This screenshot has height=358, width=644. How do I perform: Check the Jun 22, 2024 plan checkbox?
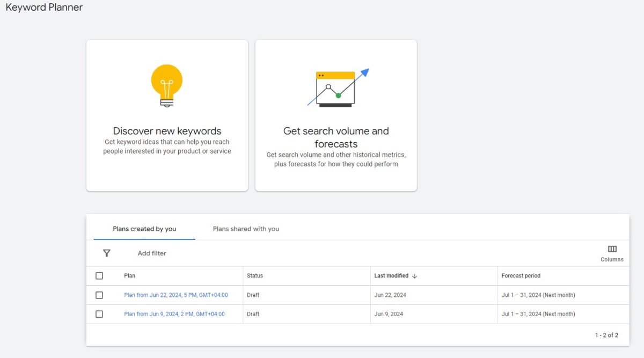99,295
